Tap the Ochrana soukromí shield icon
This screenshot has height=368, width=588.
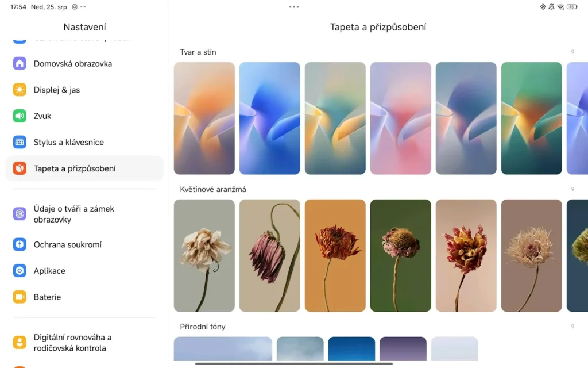(x=20, y=244)
